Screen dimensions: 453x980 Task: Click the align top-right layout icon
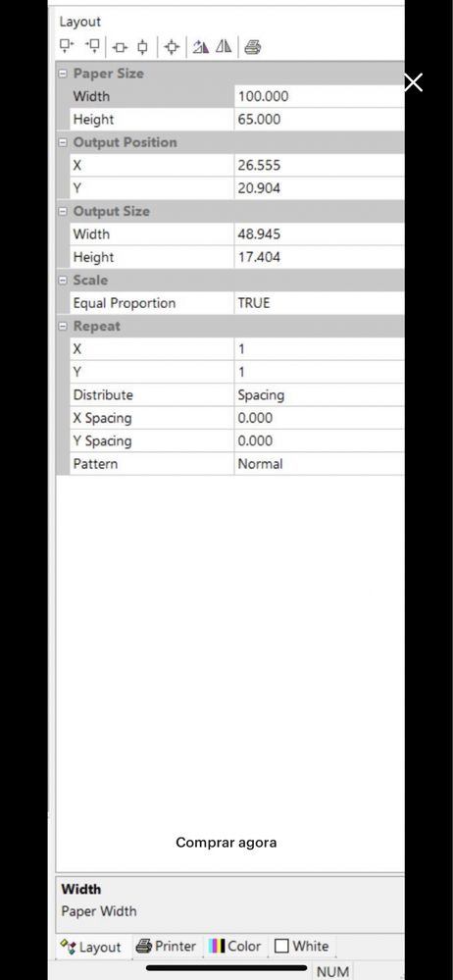(92, 47)
